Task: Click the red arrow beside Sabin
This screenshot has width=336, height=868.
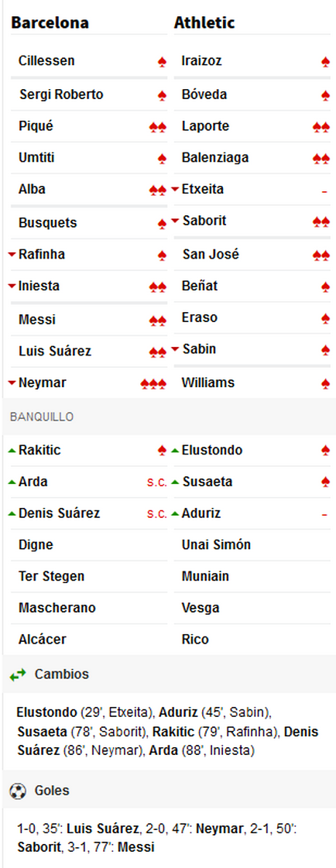Action: tap(176, 349)
